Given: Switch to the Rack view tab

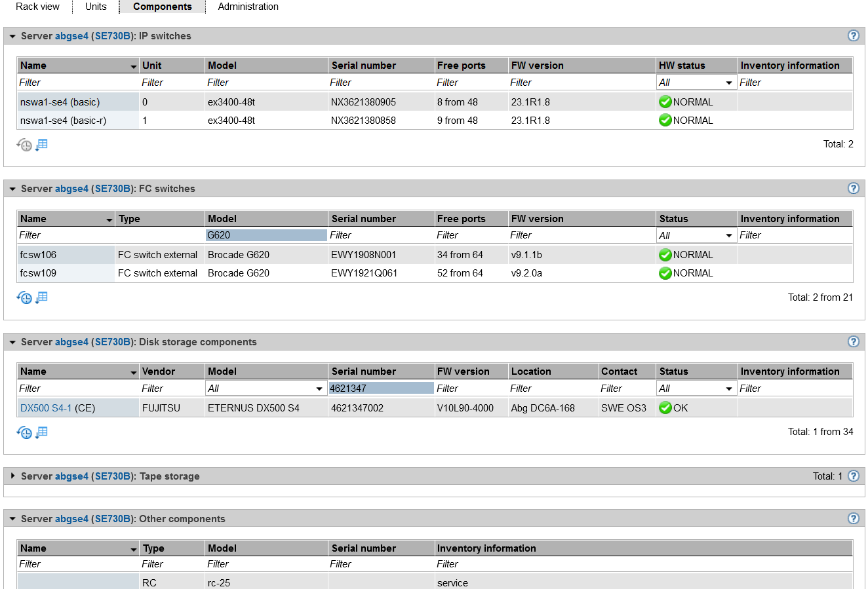Looking at the screenshot, I should 37,7.
